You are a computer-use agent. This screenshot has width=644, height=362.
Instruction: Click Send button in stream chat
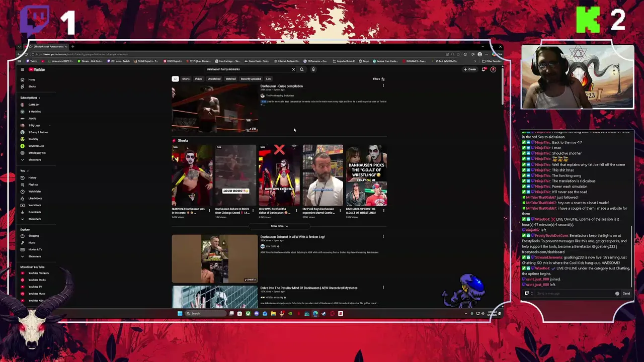click(x=626, y=293)
